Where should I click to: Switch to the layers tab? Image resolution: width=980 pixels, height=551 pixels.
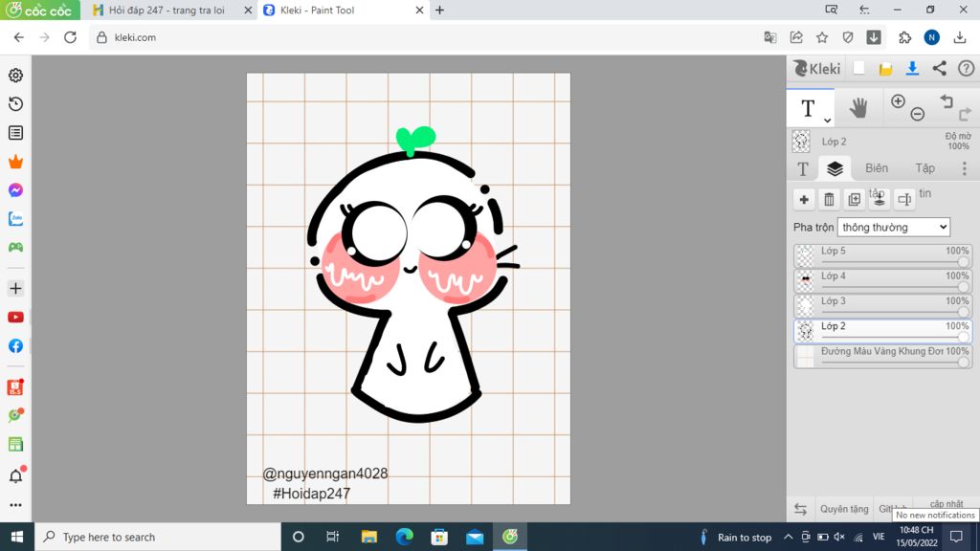835,168
